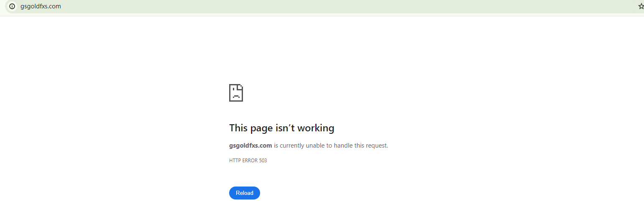Click the "This page isn't working" heading
This screenshot has width=644, height=202.
point(281,128)
